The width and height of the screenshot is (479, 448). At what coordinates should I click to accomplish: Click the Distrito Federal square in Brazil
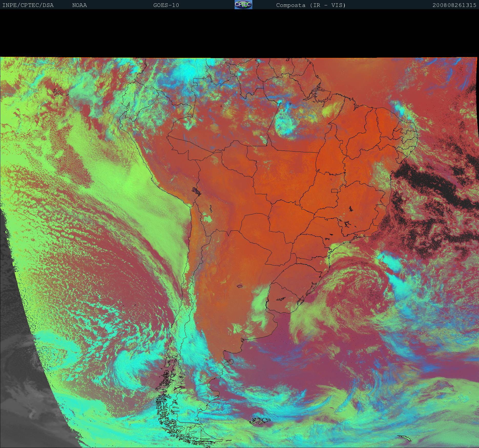click(x=334, y=190)
